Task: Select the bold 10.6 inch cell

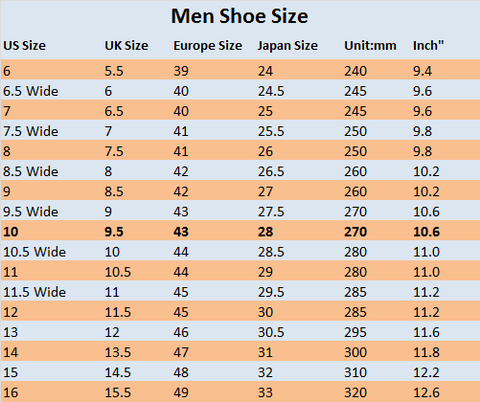Action: (x=426, y=232)
